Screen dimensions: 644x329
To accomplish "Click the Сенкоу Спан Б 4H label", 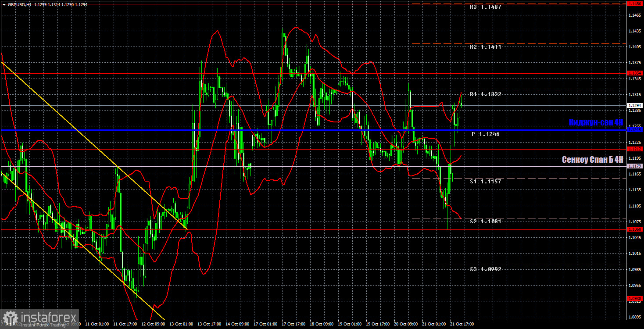I will [593, 160].
